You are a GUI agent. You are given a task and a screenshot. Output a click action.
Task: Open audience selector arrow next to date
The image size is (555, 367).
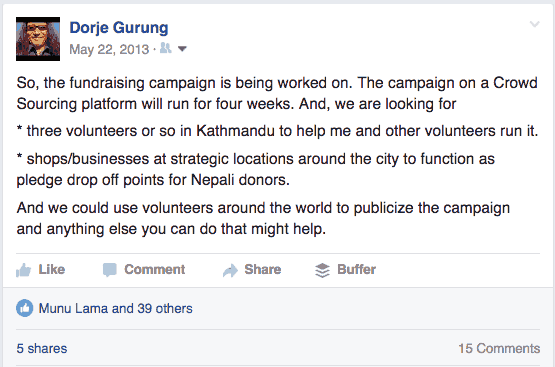[x=182, y=49]
